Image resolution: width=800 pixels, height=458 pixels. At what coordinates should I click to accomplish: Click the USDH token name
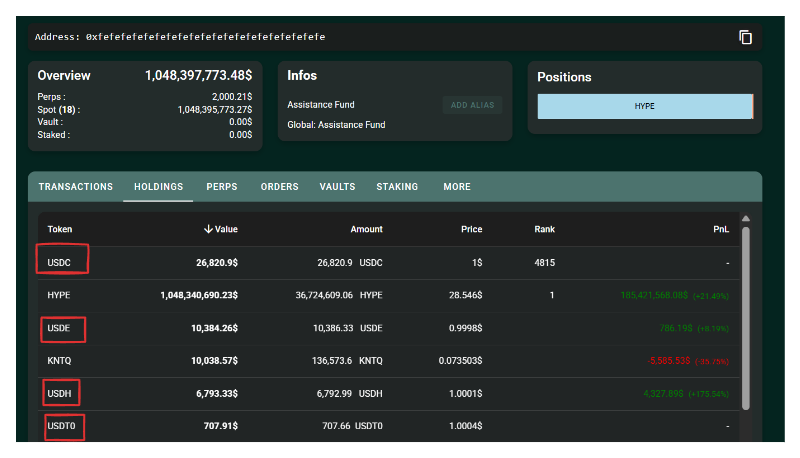59,394
